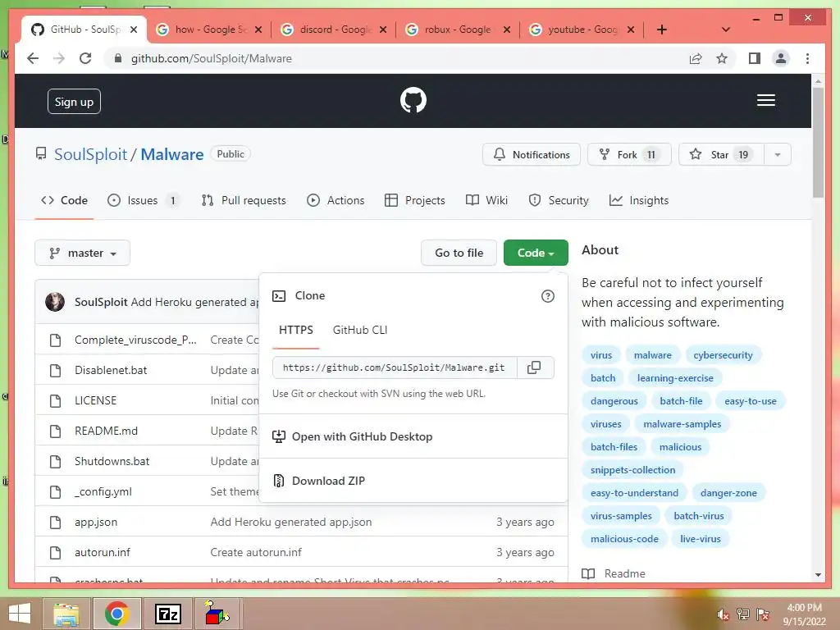
Task: Open the Actions tab
Action: pyautogui.click(x=336, y=200)
